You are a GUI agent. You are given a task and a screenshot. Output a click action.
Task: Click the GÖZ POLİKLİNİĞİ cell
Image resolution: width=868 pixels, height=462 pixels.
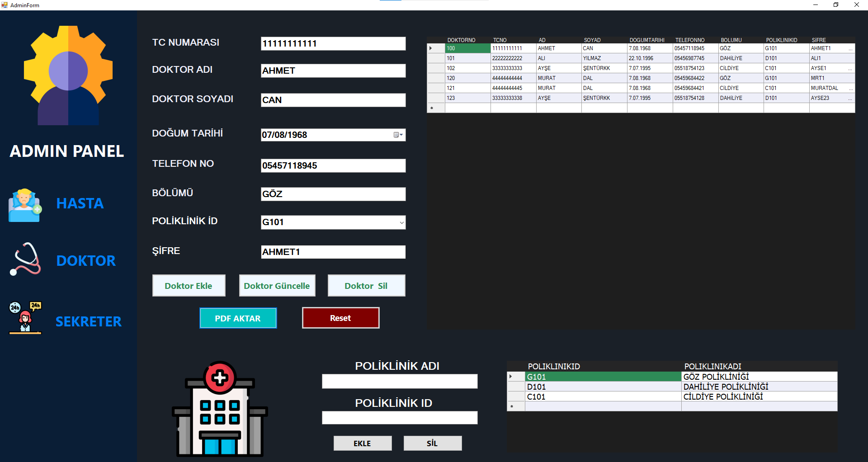[x=759, y=377]
